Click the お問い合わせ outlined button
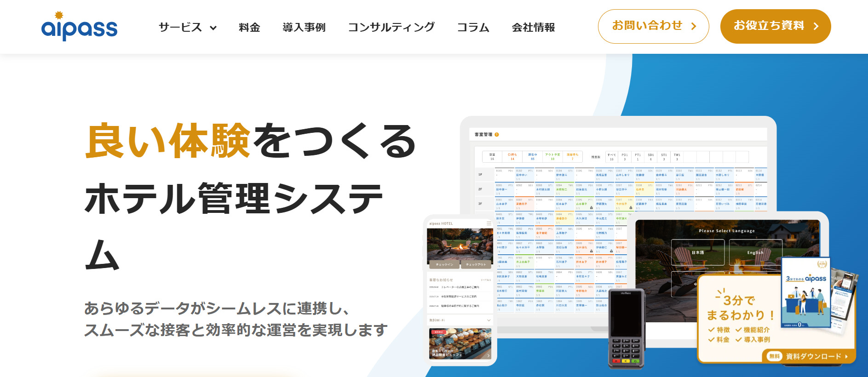The width and height of the screenshot is (868, 377). click(x=653, y=26)
